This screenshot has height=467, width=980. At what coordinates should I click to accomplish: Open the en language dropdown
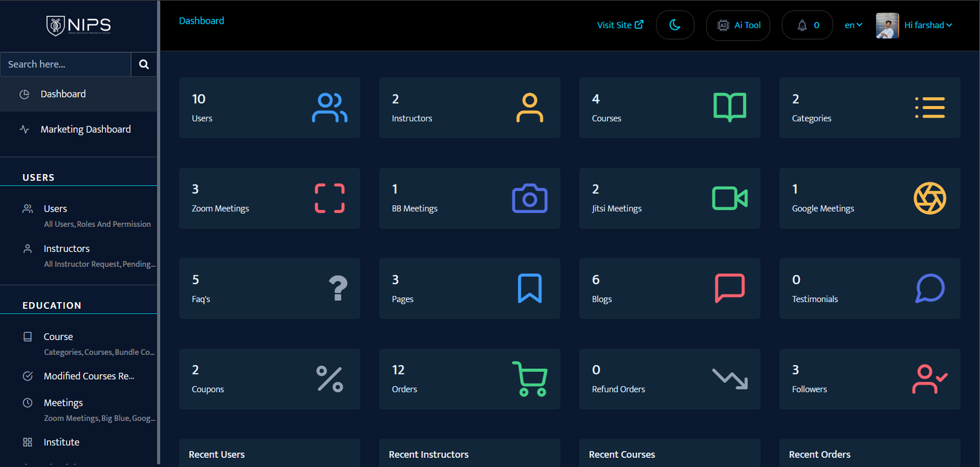[853, 25]
